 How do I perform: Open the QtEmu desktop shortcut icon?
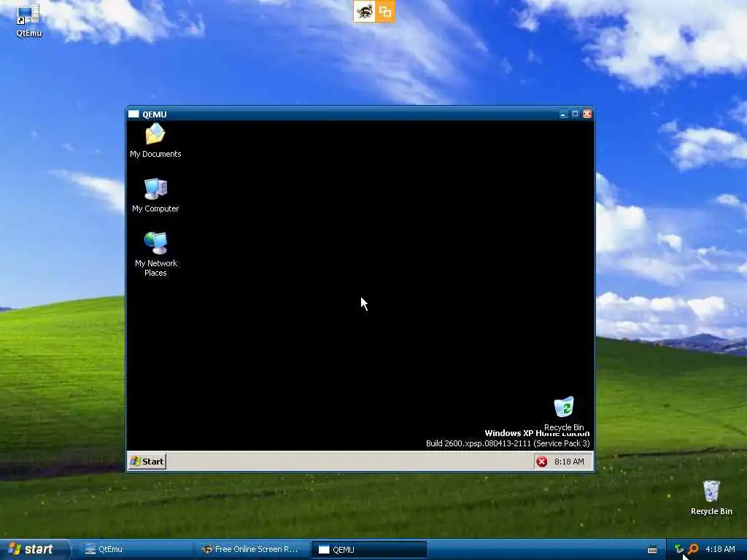[x=28, y=20]
